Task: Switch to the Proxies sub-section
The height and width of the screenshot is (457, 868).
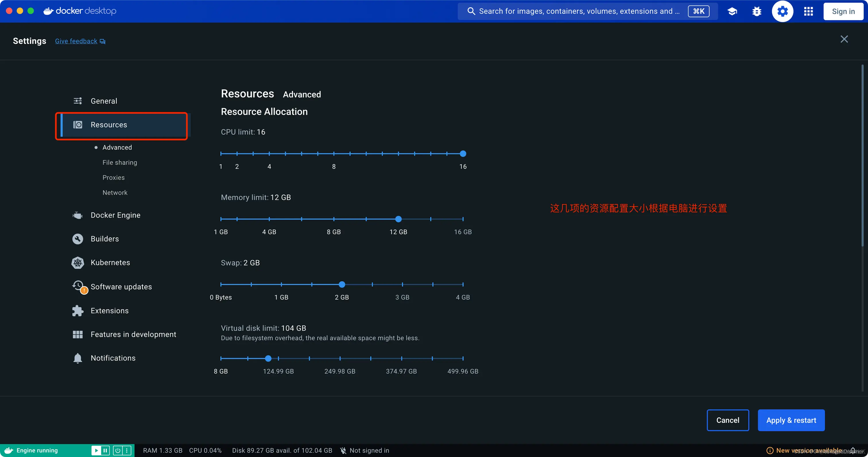Action: (114, 178)
